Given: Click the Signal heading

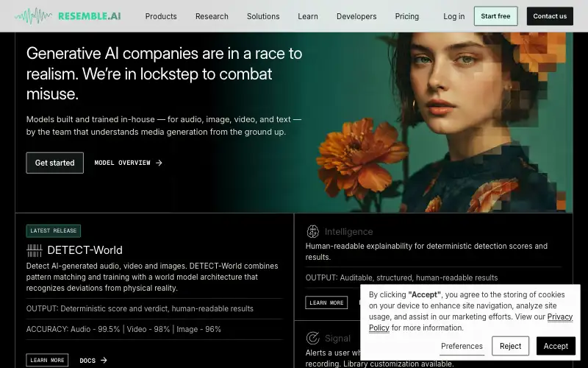Looking at the screenshot, I should pyautogui.click(x=337, y=339).
